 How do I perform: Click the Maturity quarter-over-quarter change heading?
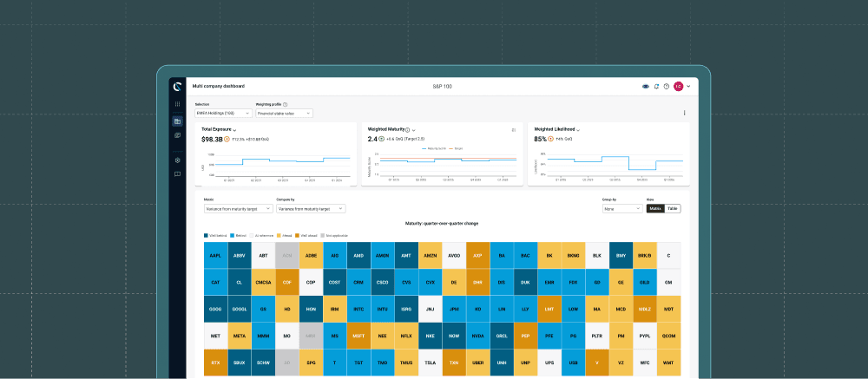(x=442, y=224)
